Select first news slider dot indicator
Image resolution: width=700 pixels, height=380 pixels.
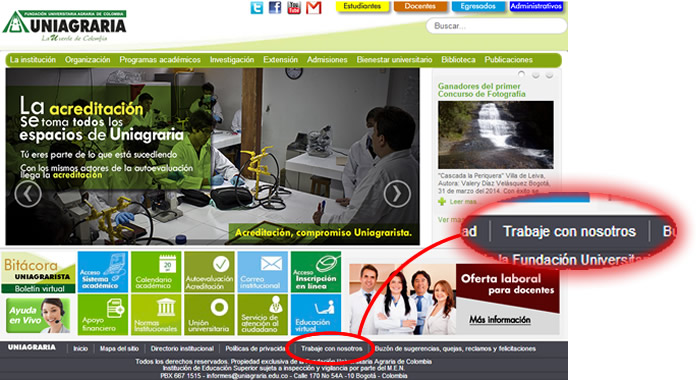point(521,74)
